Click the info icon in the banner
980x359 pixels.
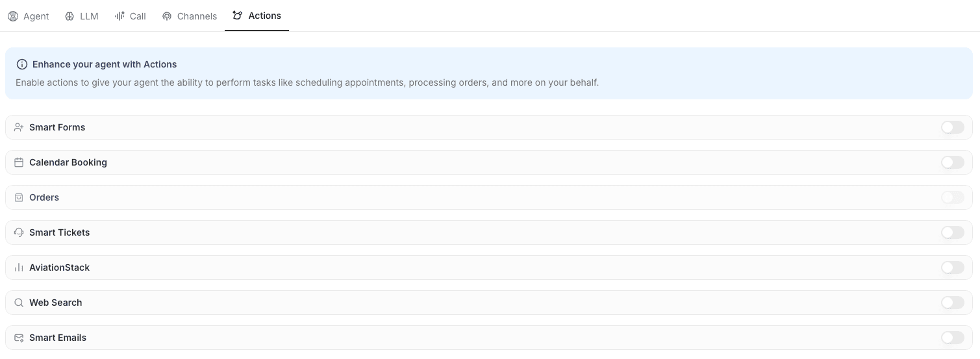[22, 64]
